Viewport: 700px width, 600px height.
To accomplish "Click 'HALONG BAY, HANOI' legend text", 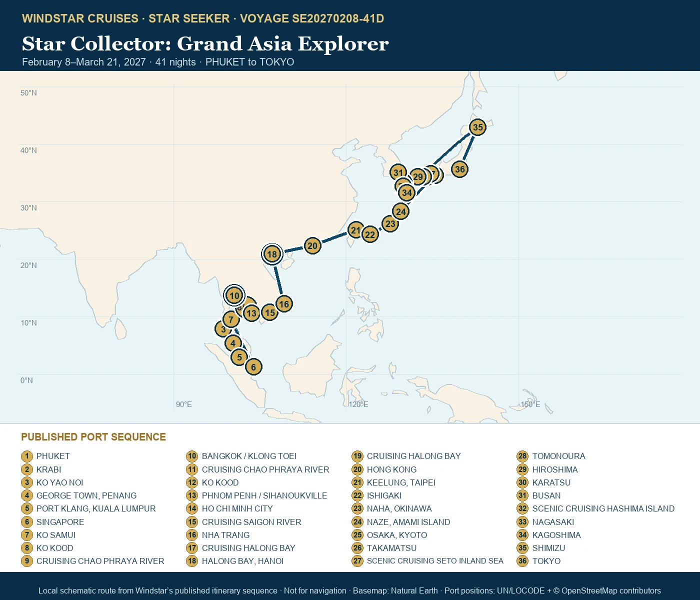I will 242,561.
